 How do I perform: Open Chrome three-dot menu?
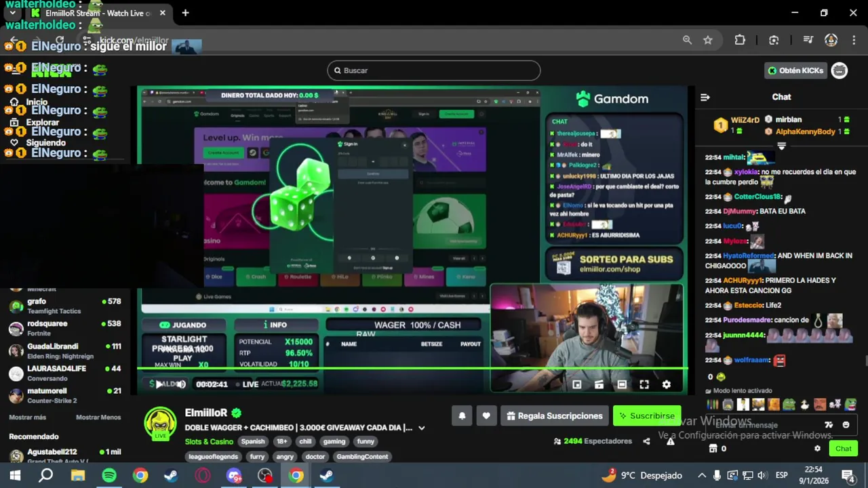[x=853, y=40]
